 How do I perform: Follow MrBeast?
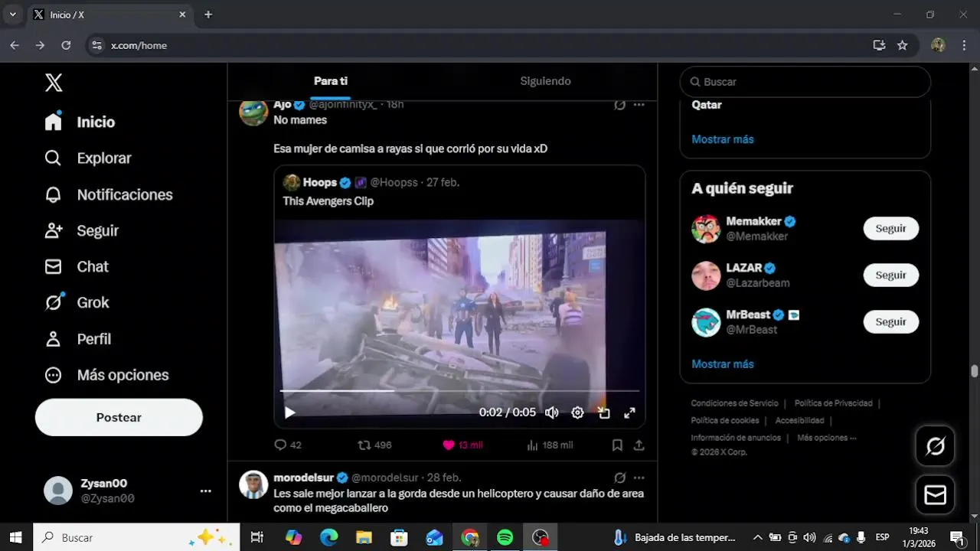[x=890, y=321]
